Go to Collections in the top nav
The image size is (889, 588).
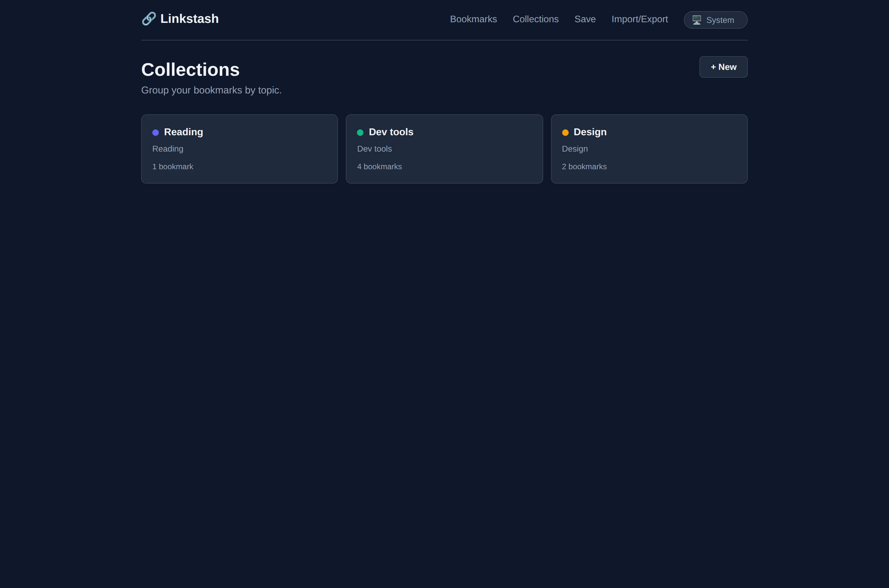click(x=536, y=19)
